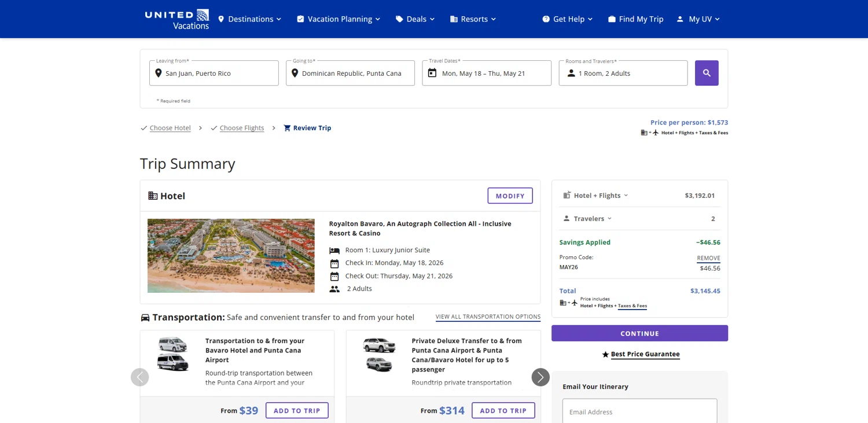
Task: Click the calendar icon beside Check In date
Action: tap(334, 263)
